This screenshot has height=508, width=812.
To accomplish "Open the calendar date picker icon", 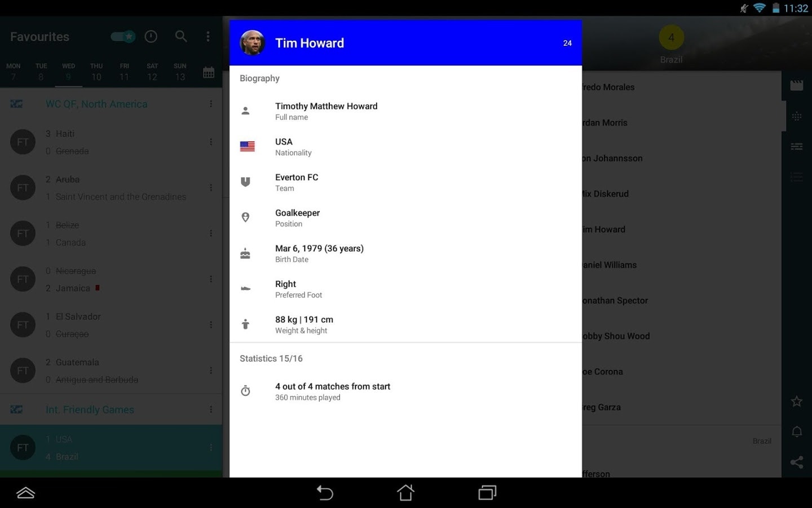I will (209, 72).
